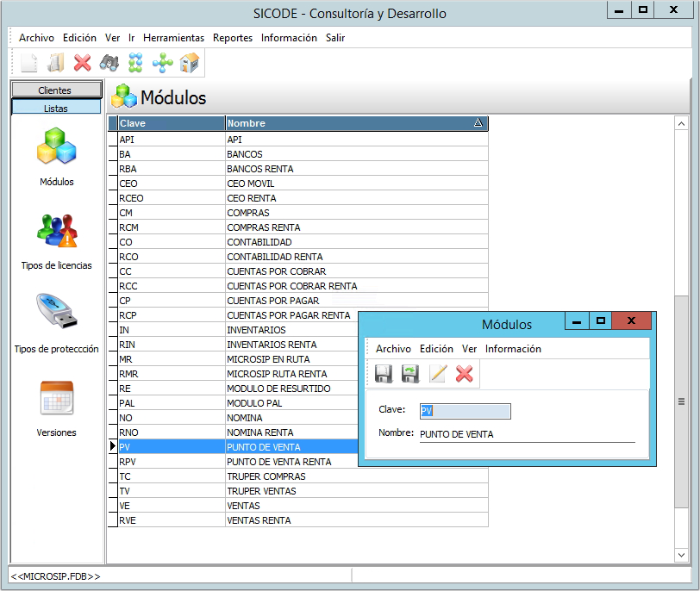This screenshot has height=591, width=700.
Task: Switch to the Clientes panel button
Action: [55, 90]
